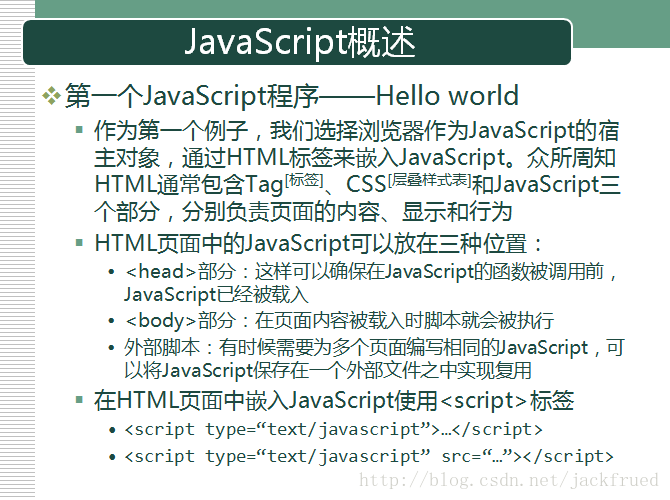
Task: Click the line "个部分，分别负责页面的内容、显示和行为"
Action: click(x=303, y=212)
